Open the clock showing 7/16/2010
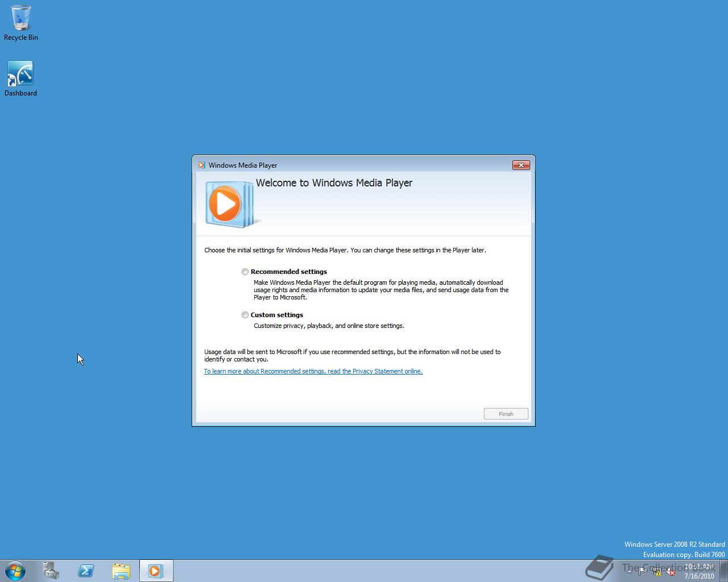 699,571
